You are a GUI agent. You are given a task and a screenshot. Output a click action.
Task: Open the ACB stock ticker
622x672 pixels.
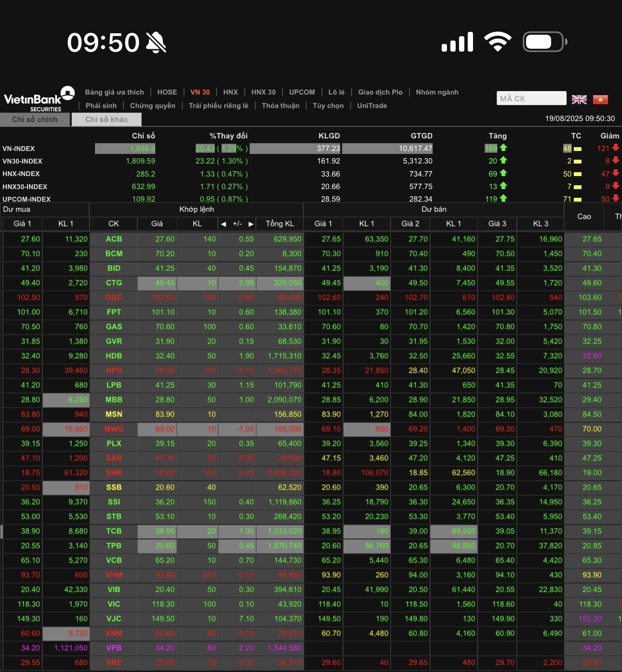[114, 239]
